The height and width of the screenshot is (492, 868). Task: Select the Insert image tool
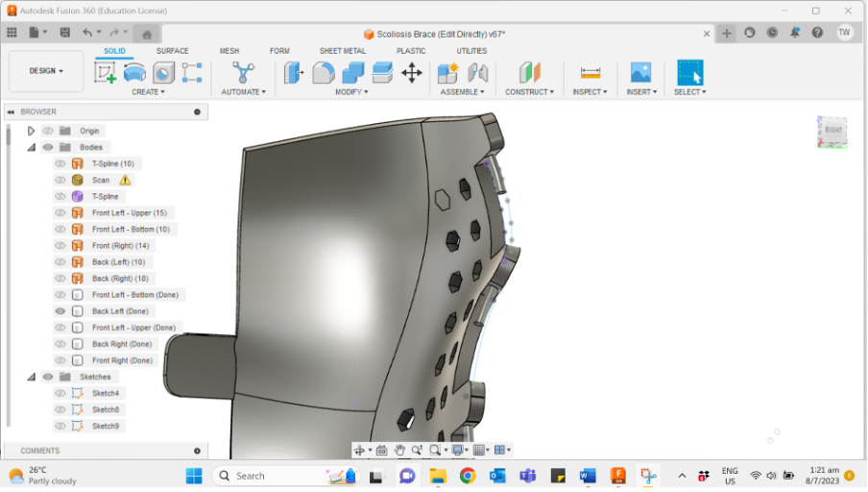point(641,73)
